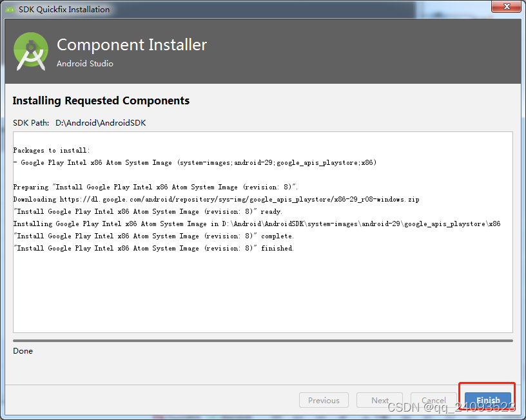Click inside the installation log area
This screenshot has height=420, width=526.
coord(258,290)
